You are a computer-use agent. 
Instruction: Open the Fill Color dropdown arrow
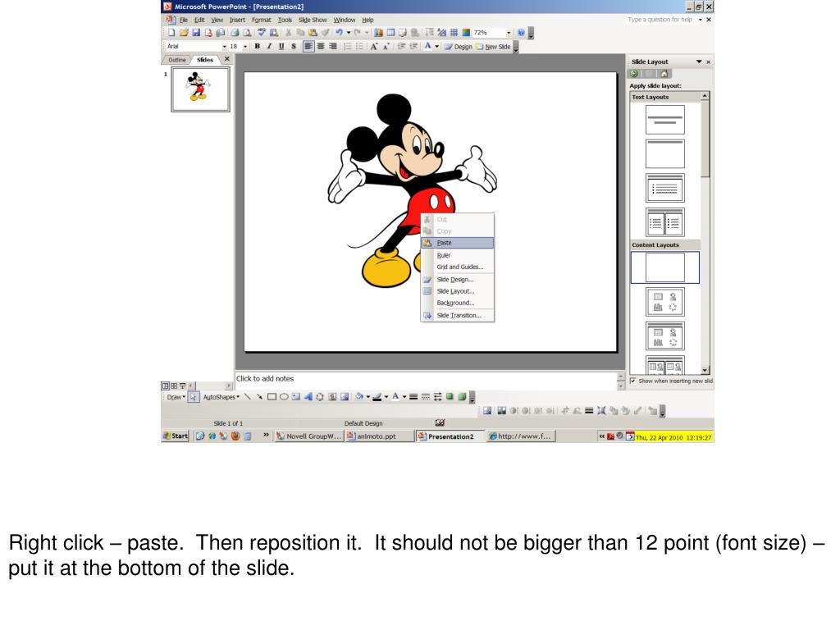pyautogui.click(x=368, y=397)
